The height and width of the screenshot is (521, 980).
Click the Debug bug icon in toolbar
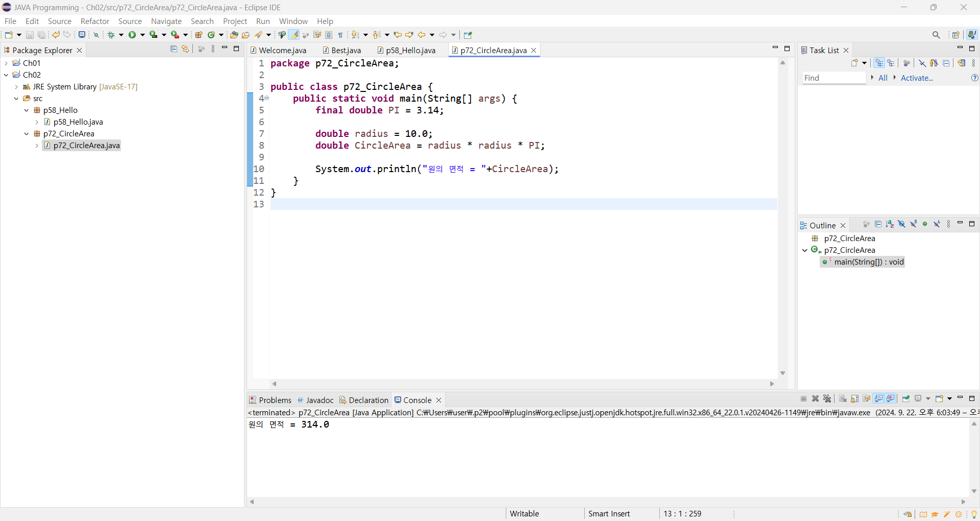coord(111,35)
